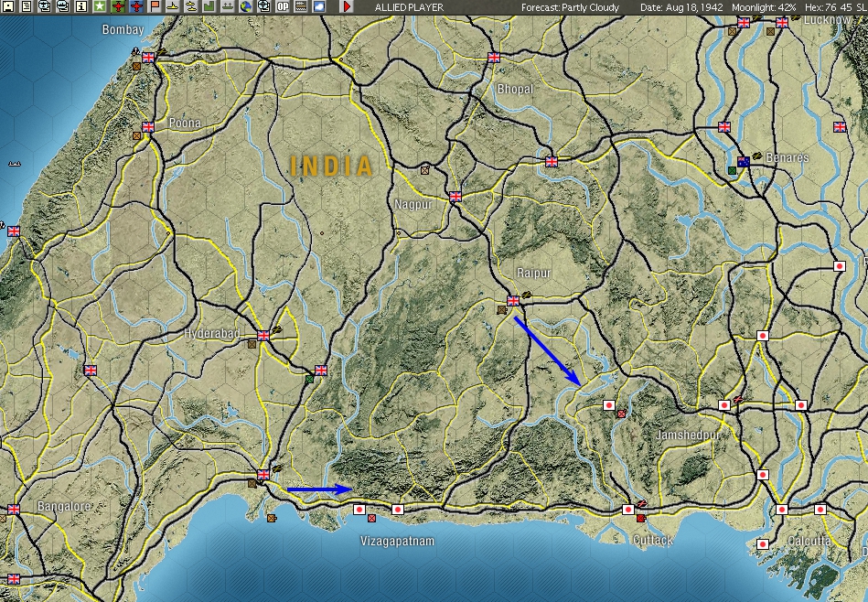Select the red plane on green background icon
Image resolution: width=868 pixels, height=602 pixels.
pos(119,6)
